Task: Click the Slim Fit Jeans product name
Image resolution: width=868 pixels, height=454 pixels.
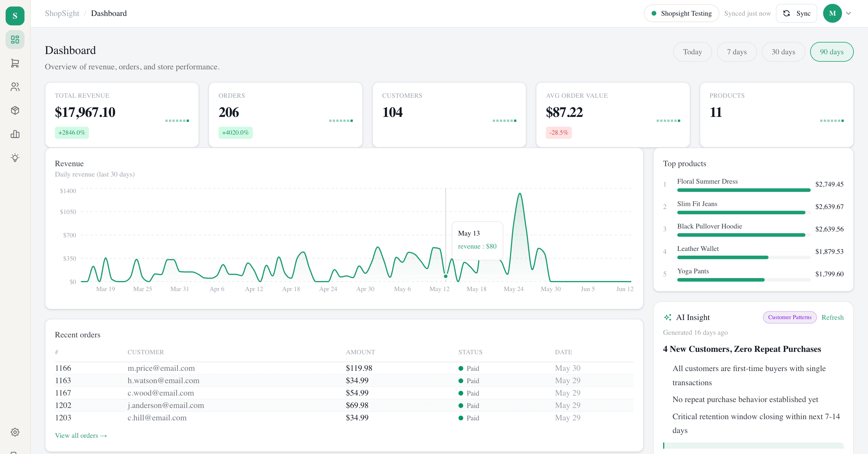Action: pos(697,204)
